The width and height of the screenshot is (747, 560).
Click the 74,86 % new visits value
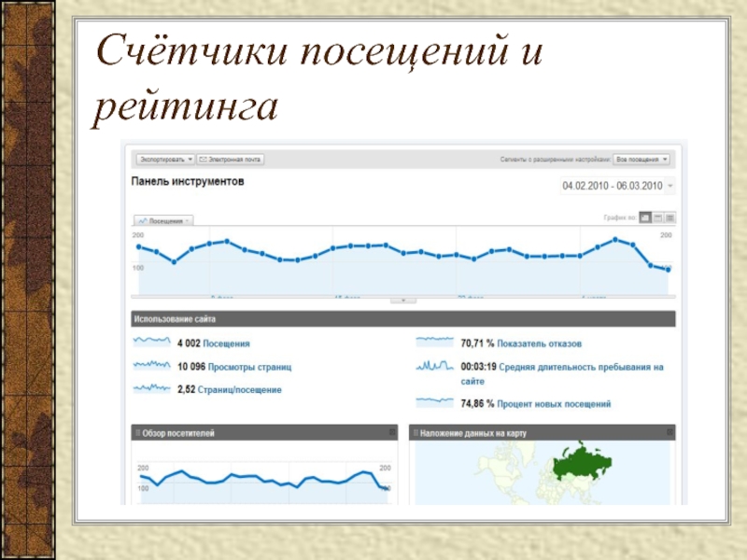[477, 404]
